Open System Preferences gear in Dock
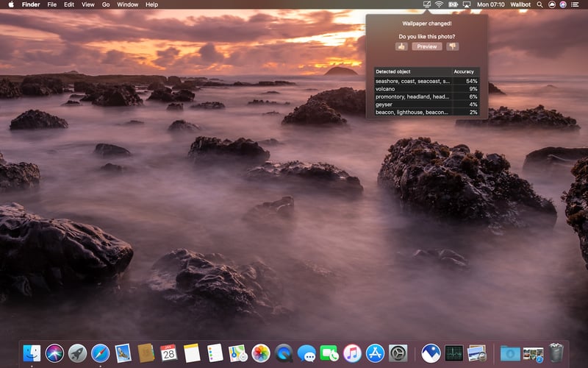The width and height of the screenshot is (588, 368). (398, 353)
